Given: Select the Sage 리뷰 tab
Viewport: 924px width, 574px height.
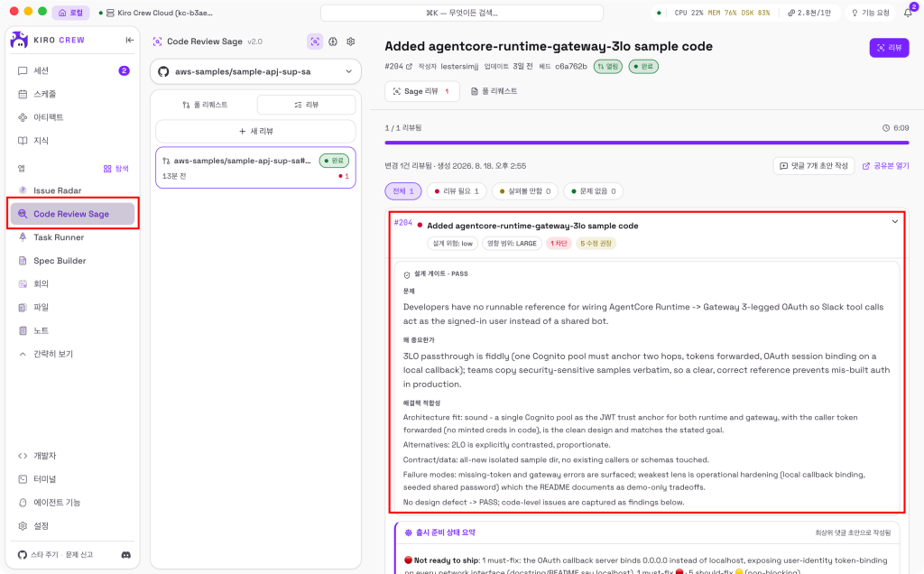Looking at the screenshot, I should tap(422, 91).
